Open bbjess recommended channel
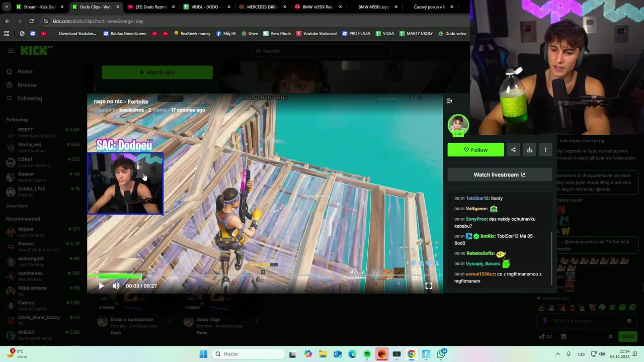Viewport: 644px width, 362px height. click(43, 231)
